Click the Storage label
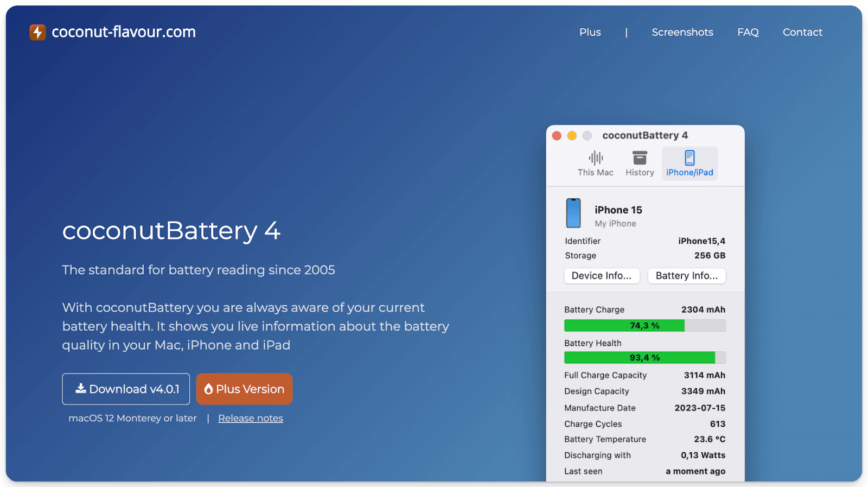 click(x=580, y=256)
